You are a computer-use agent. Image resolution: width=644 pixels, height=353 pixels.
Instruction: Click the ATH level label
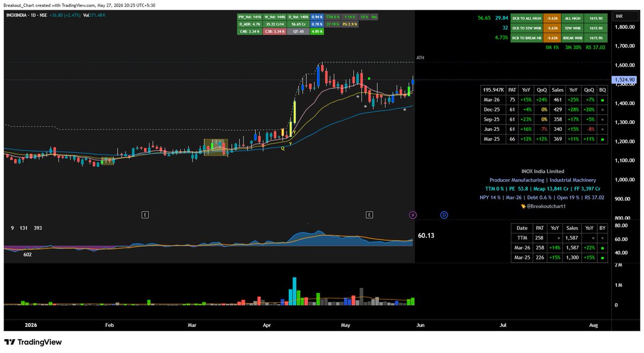coord(420,57)
